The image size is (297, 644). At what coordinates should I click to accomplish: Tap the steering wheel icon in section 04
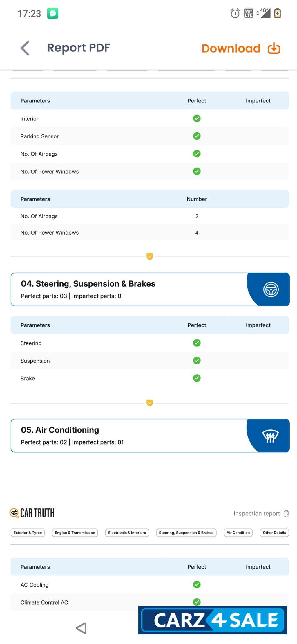coord(271,289)
